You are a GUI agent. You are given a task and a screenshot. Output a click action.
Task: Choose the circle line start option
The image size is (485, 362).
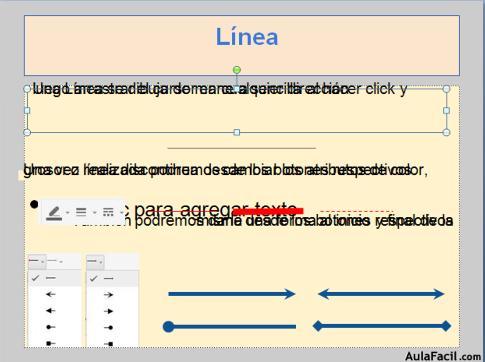51,327
